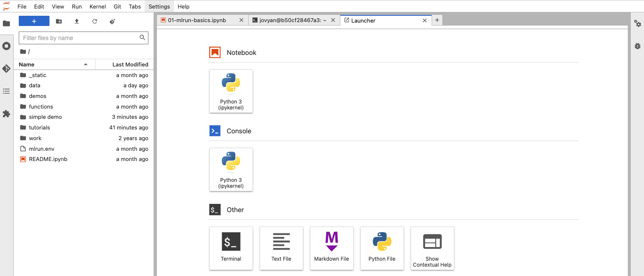Click the blue New Launcher button
Screen dimensions: 644x276
point(34,21)
